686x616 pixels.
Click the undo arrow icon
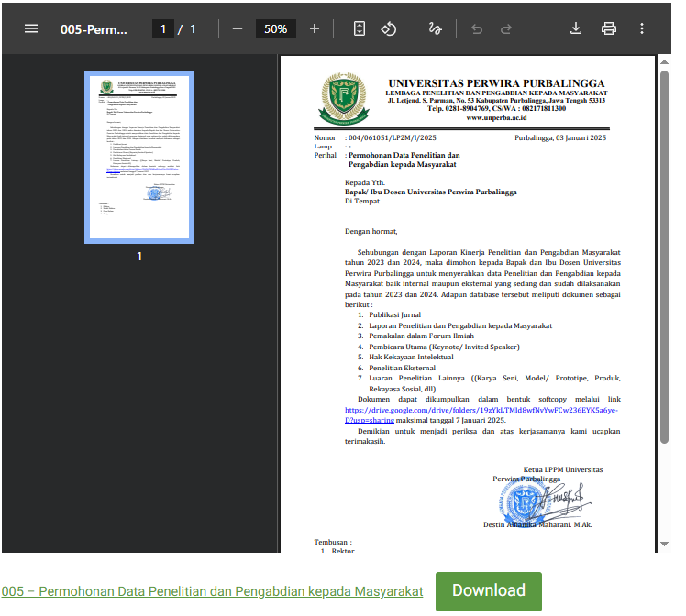click(x=476, y=28)
